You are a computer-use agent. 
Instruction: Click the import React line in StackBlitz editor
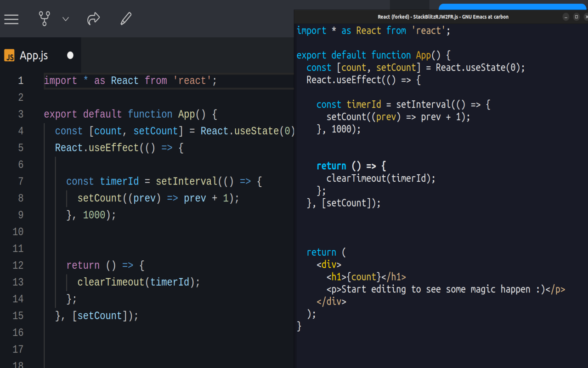[130, 81]
